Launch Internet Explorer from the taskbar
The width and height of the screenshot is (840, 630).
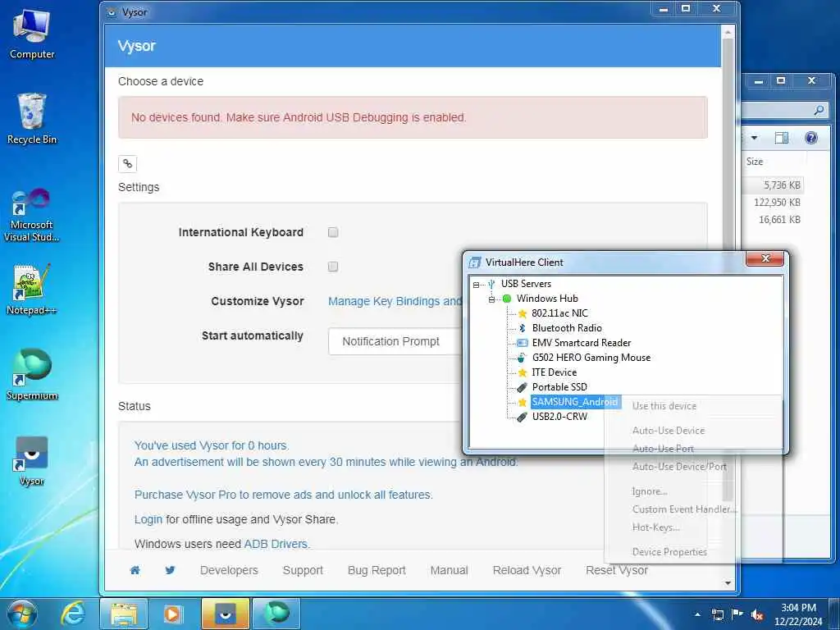tap(72, 614)
